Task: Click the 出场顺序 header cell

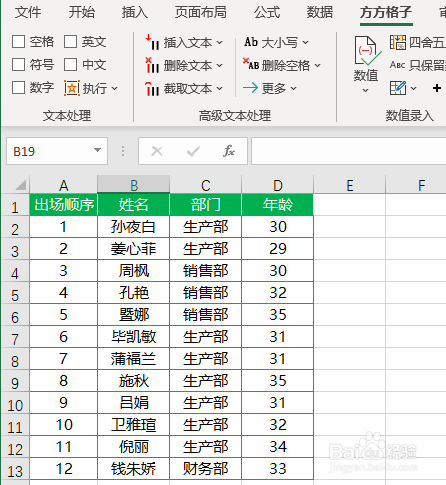Action: 64,204
